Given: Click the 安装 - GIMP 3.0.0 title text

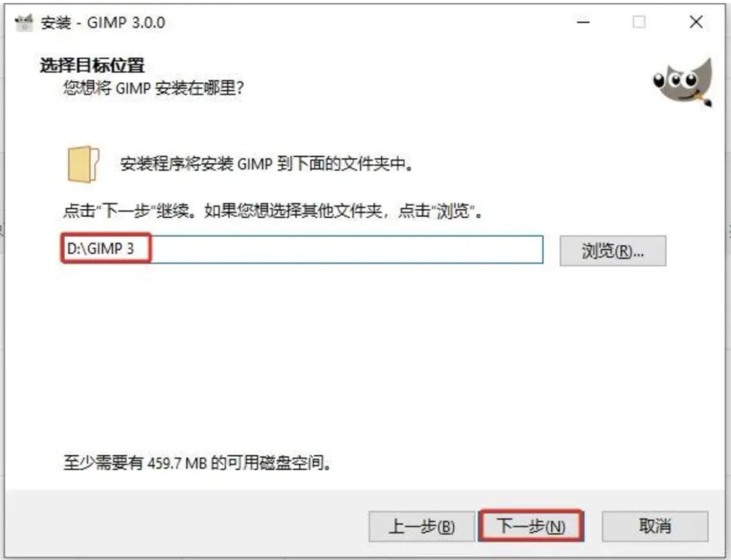Looking at the screenshot, I should click(103, 22).
